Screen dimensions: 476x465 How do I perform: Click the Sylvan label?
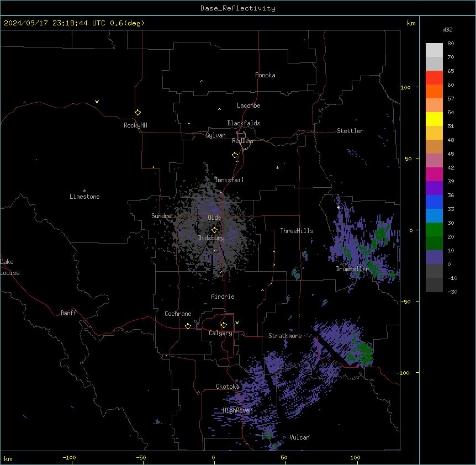(215, 135)
